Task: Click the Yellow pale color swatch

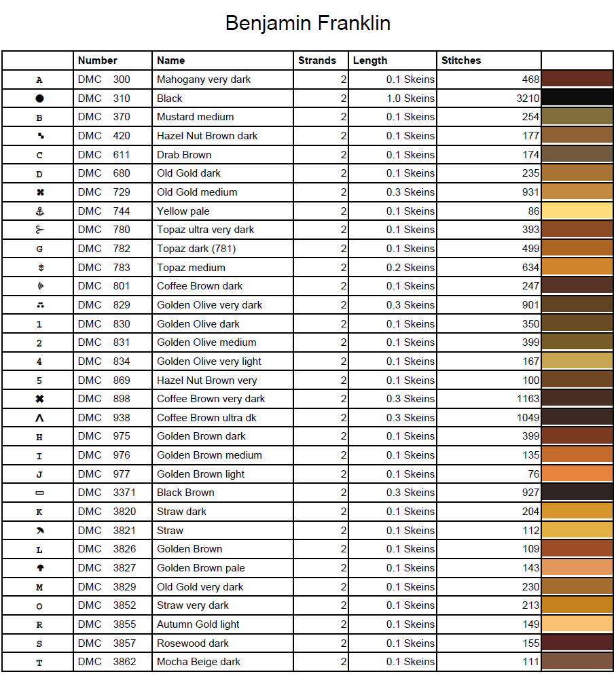Action: pyautogui.click(x=577, y=211)
